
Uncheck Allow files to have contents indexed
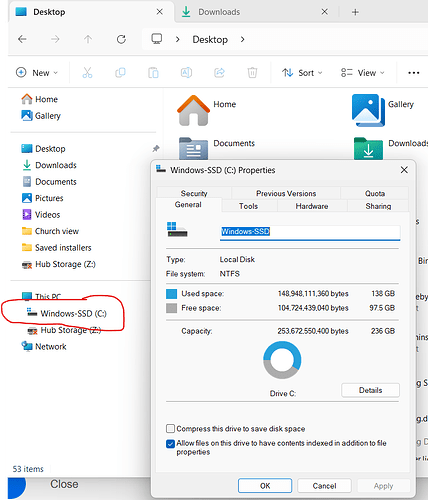coord(170,443)
